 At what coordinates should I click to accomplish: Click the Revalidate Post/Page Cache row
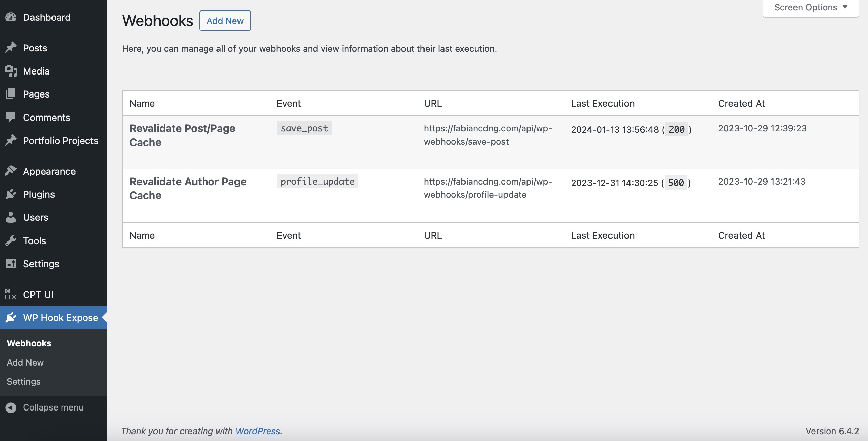coord(182,134)
